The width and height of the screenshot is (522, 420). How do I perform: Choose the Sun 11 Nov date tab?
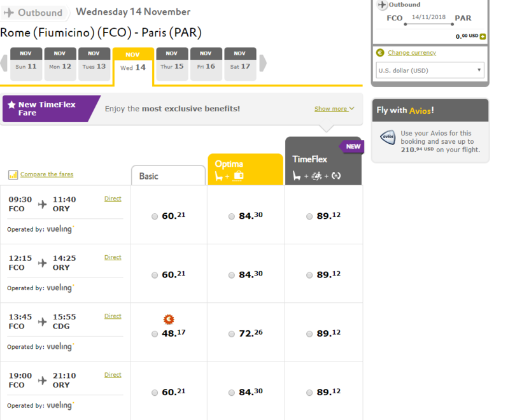click(x=26, y=64)
